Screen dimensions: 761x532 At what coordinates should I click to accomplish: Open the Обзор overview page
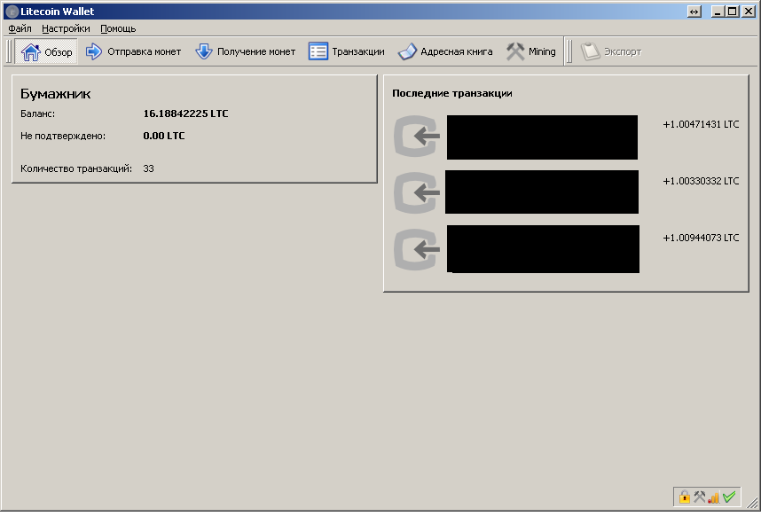(x=47, y=51)
